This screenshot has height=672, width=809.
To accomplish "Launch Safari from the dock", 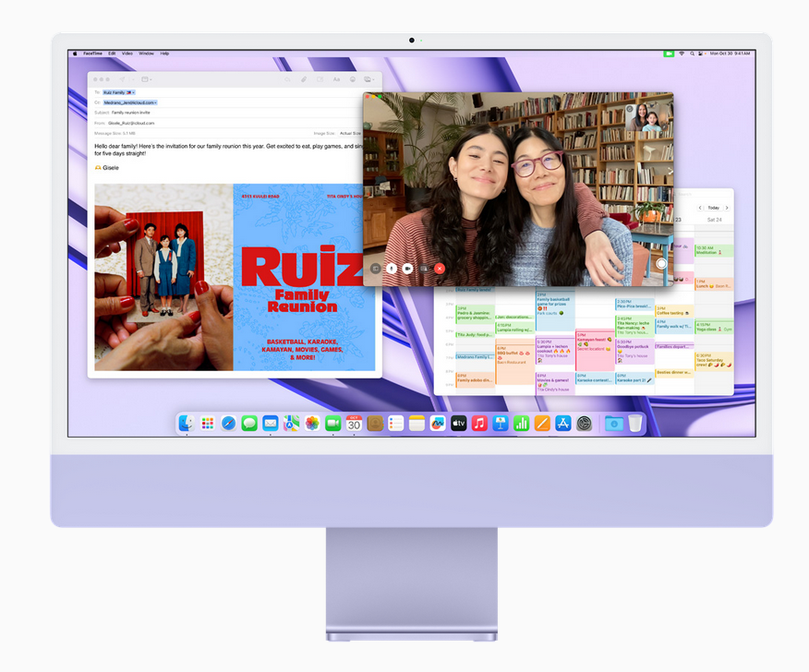I will [x=228, y=423].
